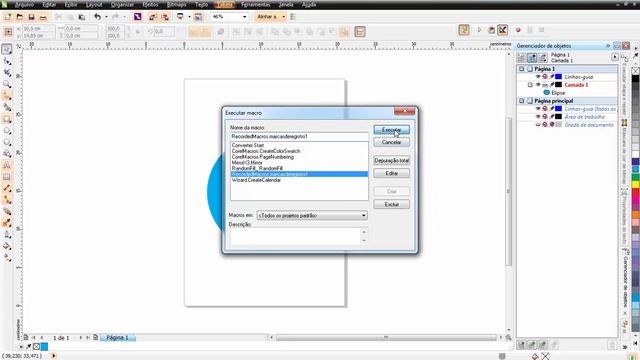Select the Ellipse tool in the toolbox

7,131
